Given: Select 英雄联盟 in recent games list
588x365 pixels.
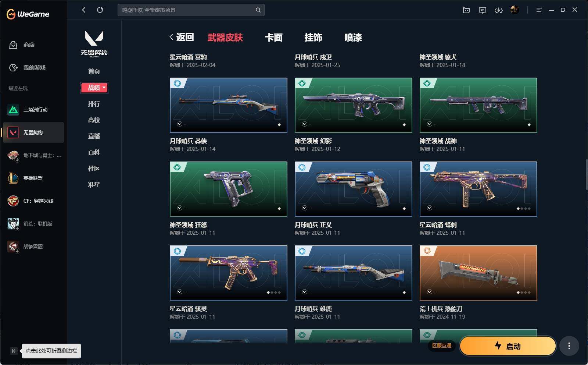Looking at the screenshot, I should click(x=33, y=178).
